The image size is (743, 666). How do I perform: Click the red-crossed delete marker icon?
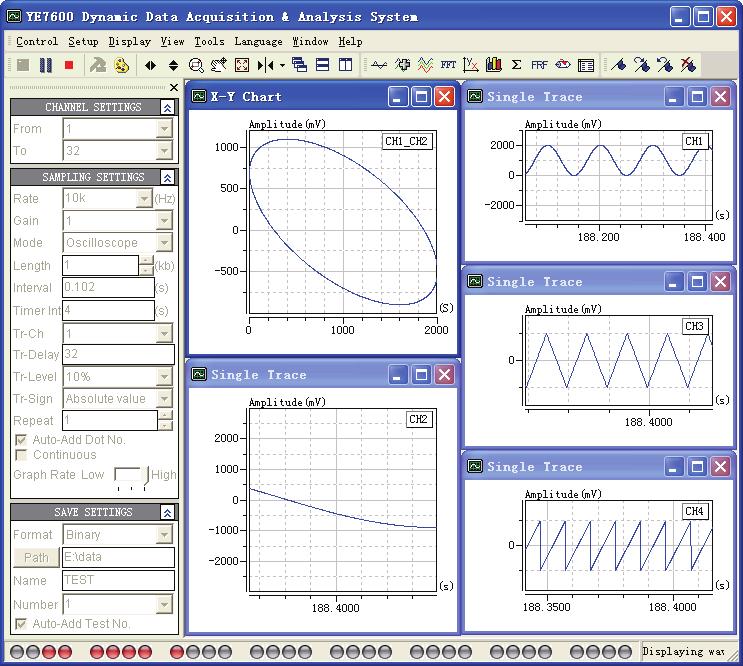[x=688, y=65]
